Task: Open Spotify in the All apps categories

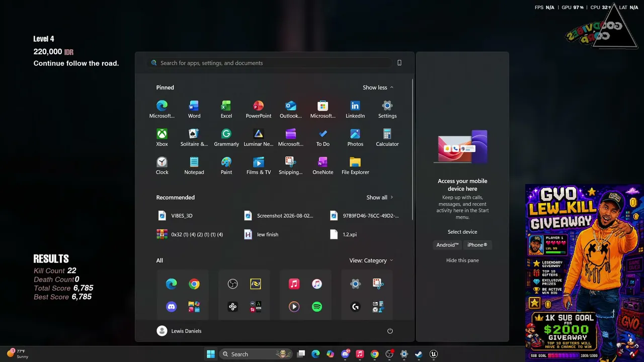Action: 317,307
